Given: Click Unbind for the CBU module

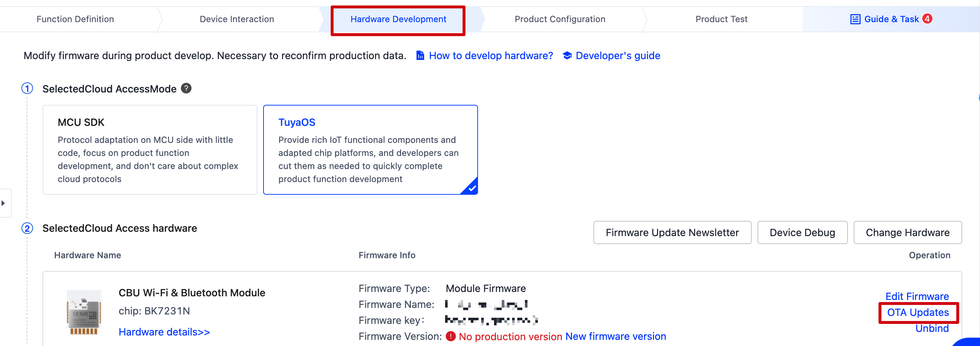Looking at the screenshot, I should (x=932, y=328).
